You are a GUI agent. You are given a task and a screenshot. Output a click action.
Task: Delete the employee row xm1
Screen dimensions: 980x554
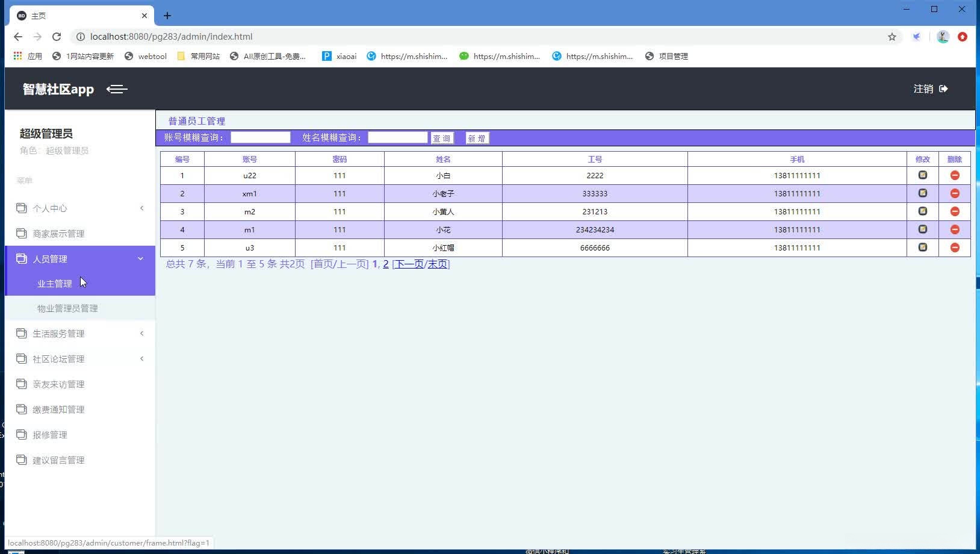point(955,193)
